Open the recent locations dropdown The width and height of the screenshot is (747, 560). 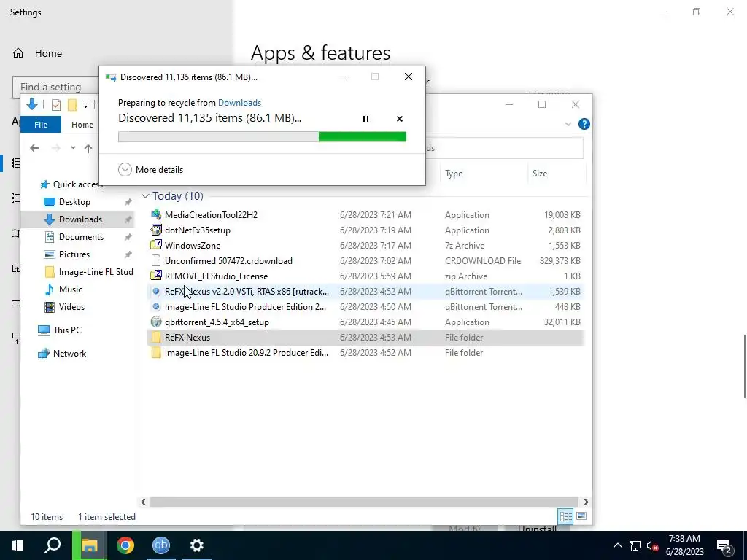pyautogui.click(x=73, y=148)
